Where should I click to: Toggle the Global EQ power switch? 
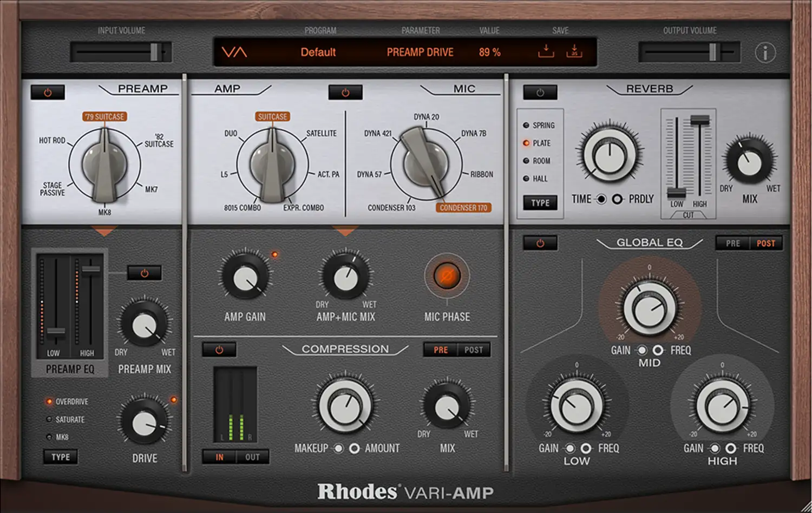point(540,243)
